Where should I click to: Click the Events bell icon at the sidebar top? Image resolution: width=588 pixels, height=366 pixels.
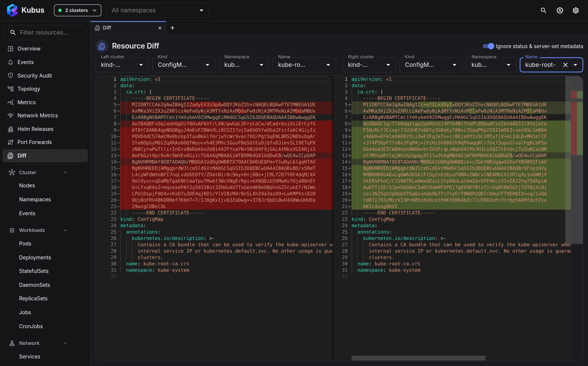click(x=10, y=62)
